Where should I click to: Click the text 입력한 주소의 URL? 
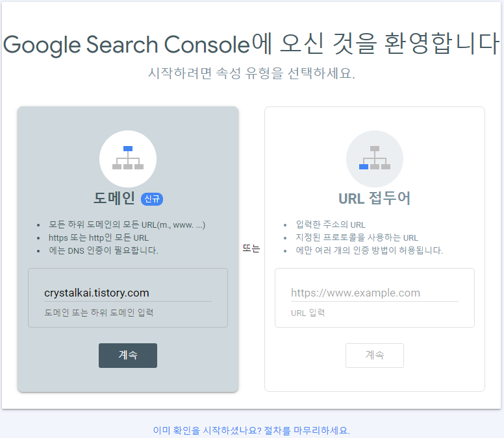tap(331, 225)
